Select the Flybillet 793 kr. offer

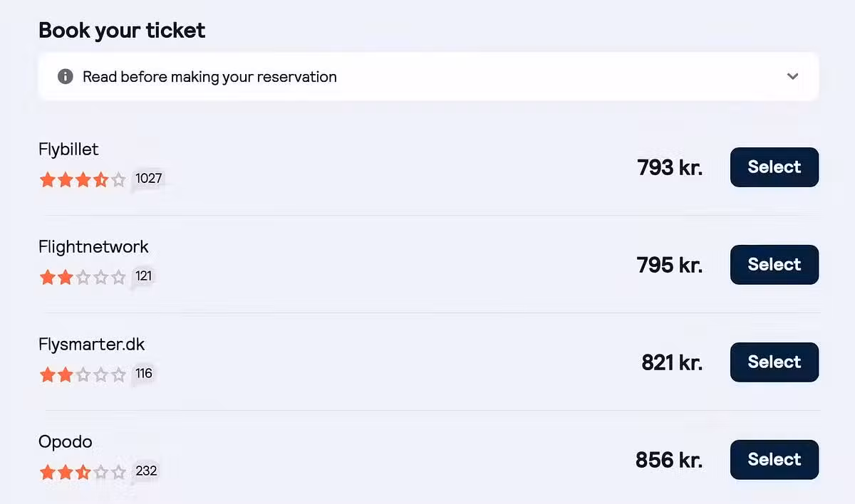click(774, 167)
